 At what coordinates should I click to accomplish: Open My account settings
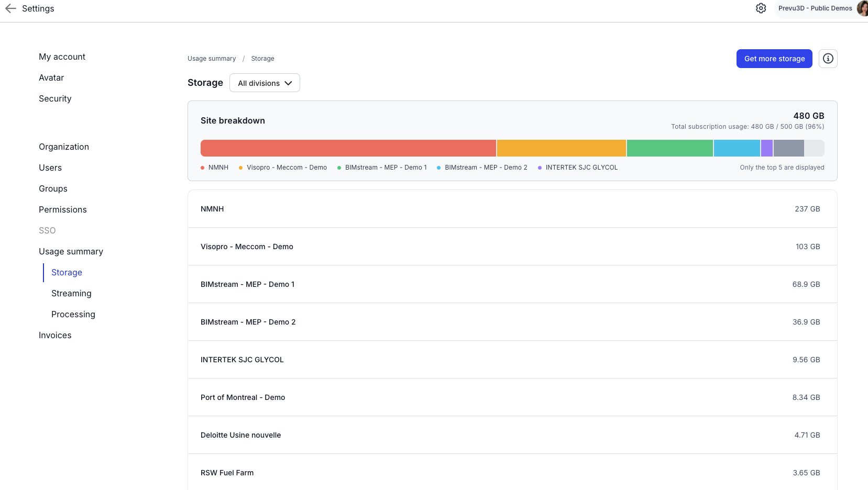(62, 57)
